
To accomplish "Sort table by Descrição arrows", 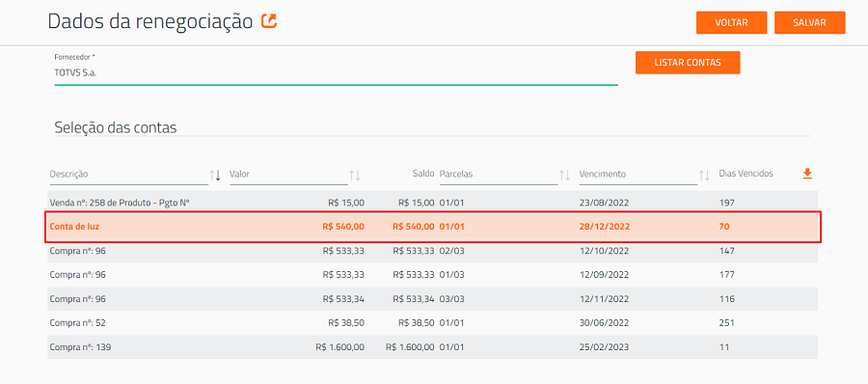I will (x=215, y=175).
